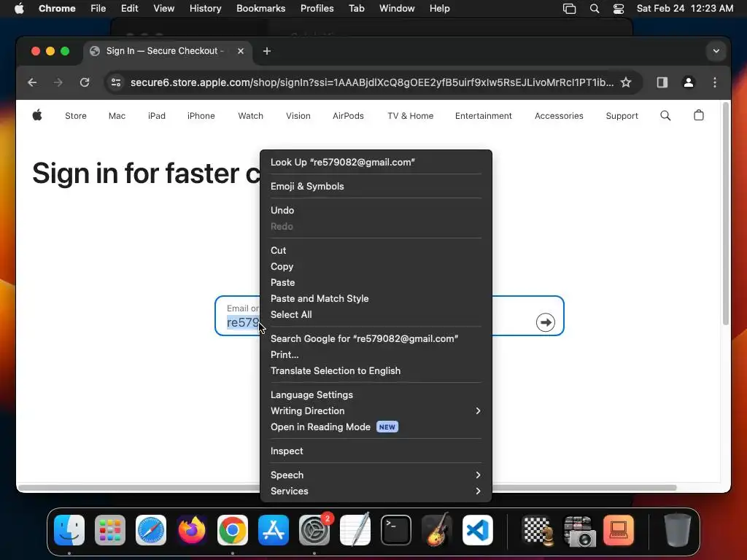Open Spotlight search in menu bar

click(x=594, y=9)
